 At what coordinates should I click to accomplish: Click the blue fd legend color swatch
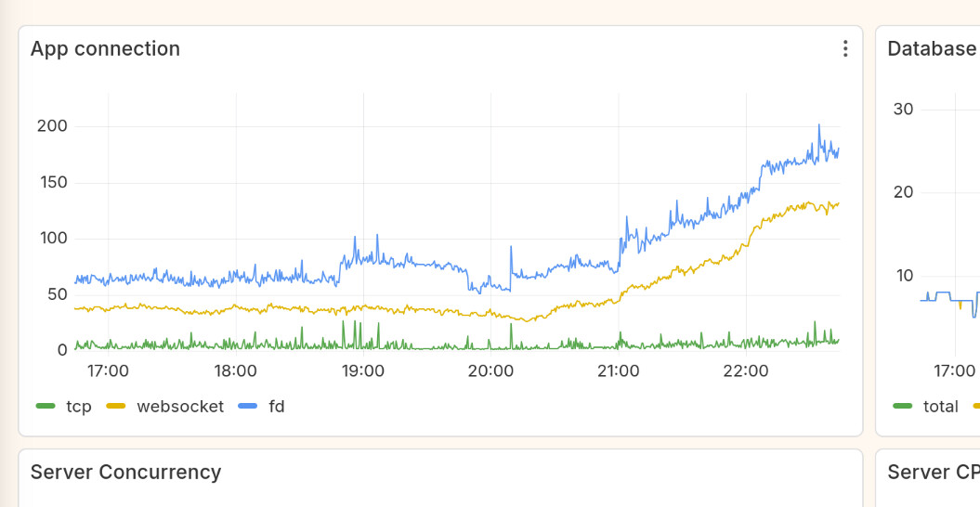click(x=248, y=406)
